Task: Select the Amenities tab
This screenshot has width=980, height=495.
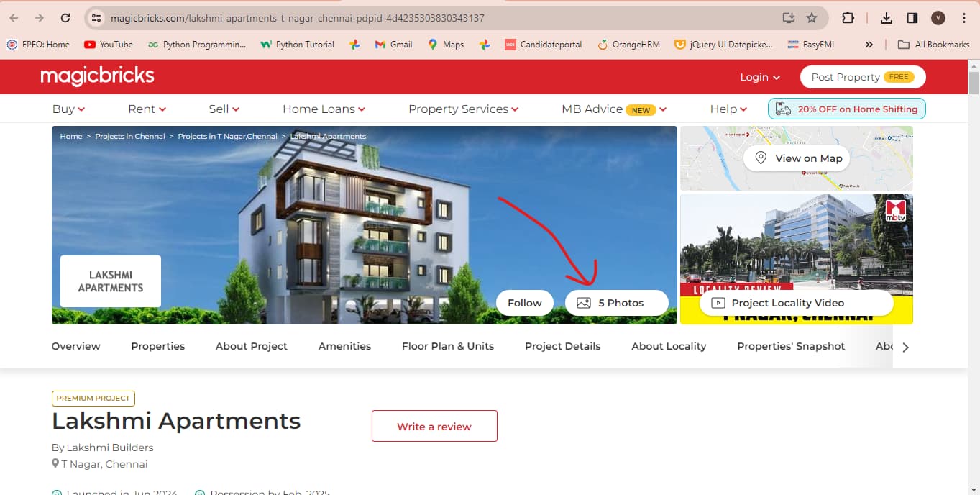Action: [345, 346]
